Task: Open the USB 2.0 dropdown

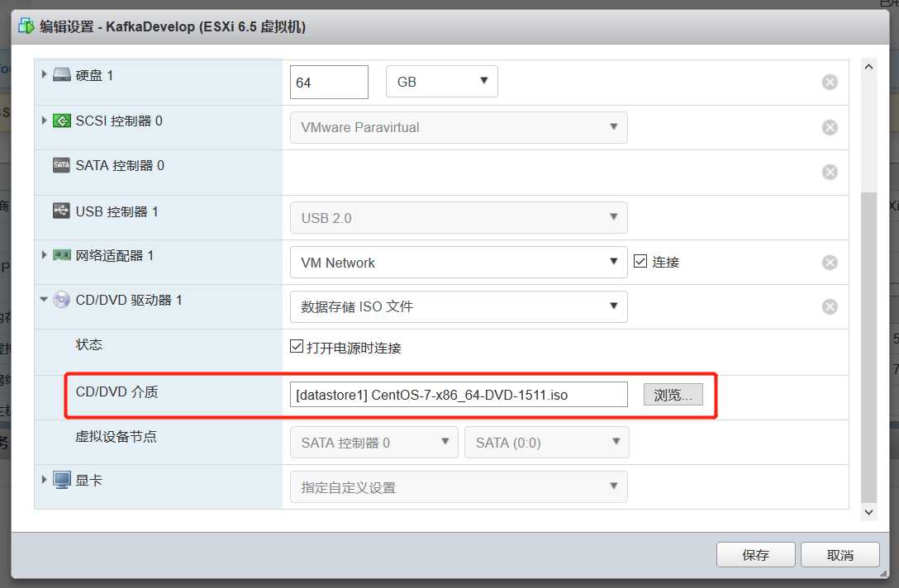Action: [x=459, y=218]
